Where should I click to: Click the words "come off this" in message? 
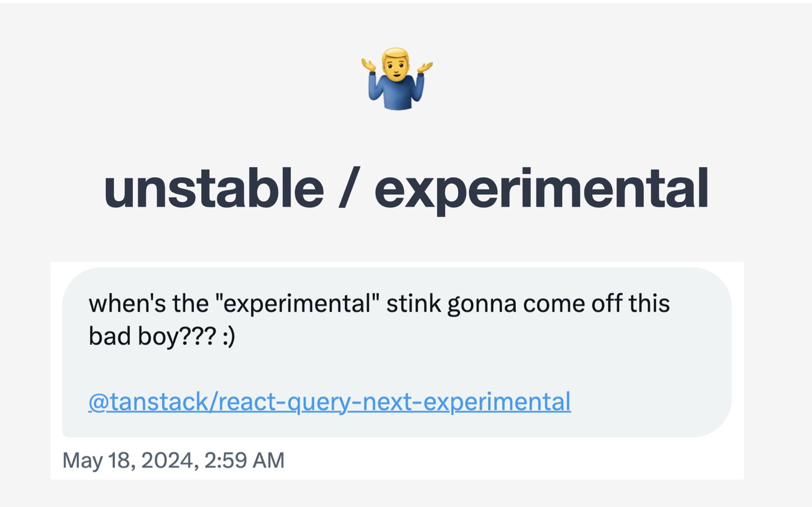pos(596,303)
